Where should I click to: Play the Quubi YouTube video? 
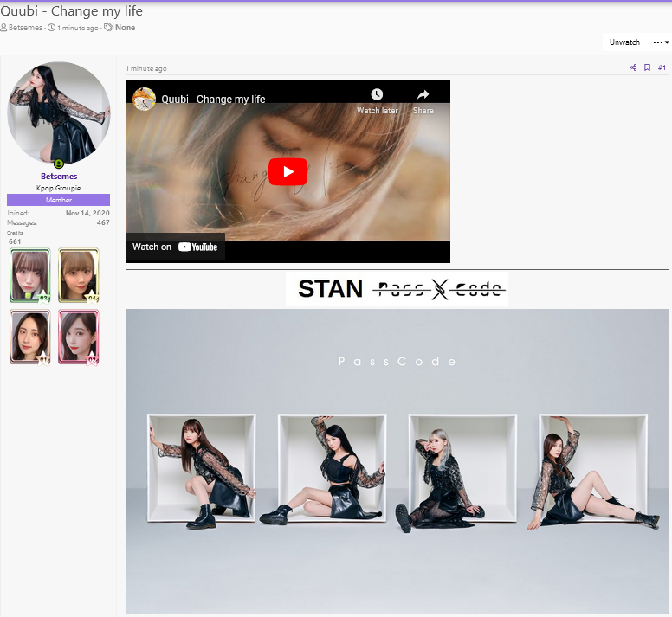(x=288, y=171)
